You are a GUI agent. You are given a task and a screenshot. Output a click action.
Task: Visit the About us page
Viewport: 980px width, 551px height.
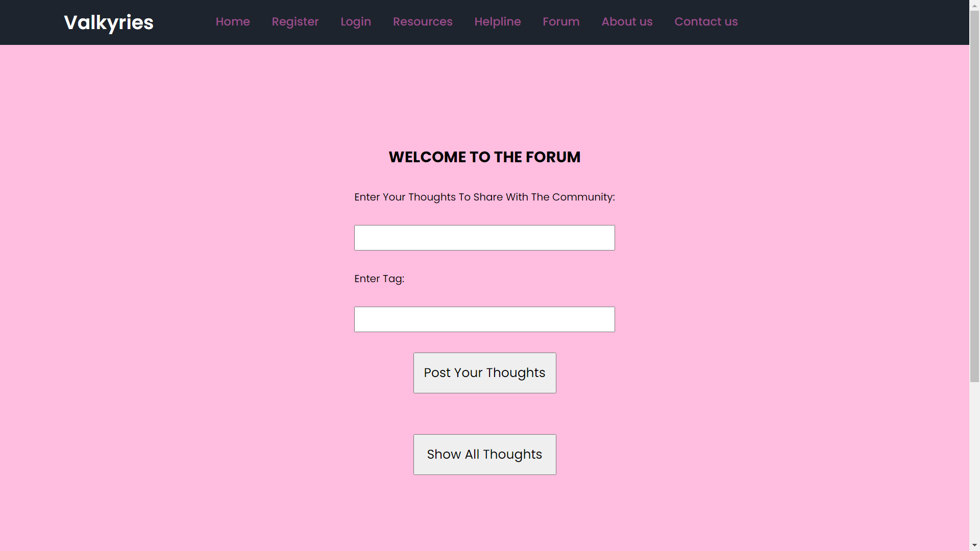pos(627,21)
